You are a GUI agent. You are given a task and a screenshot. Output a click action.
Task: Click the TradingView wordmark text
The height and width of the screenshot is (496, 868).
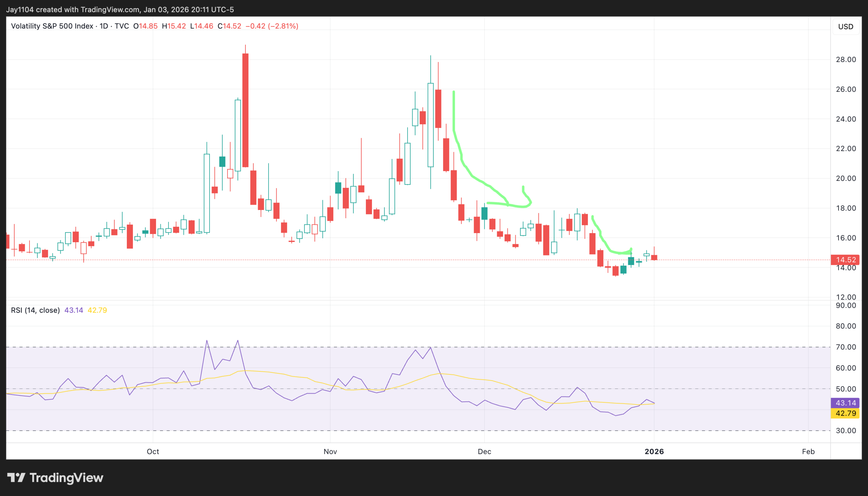[66, 478]
